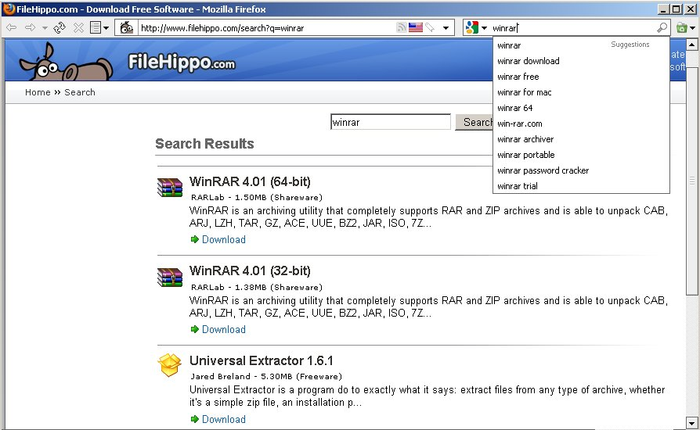Download WinRAR 4.01 (32-bit)
This screenshot has width=700, height=430.
(x=224, y=329)
